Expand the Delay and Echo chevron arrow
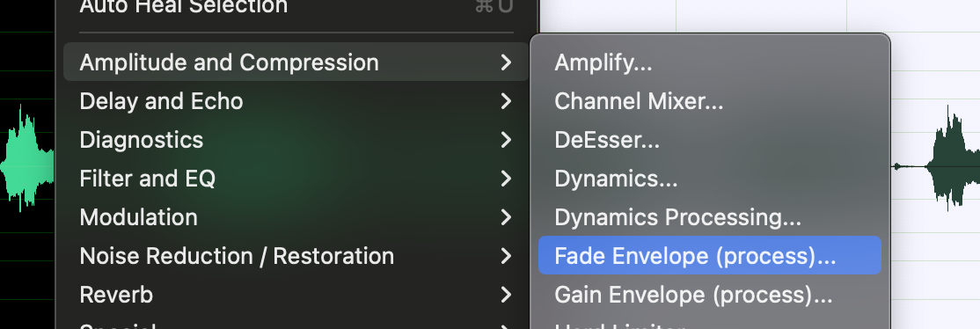Screen dimensions: 980x329 [506, 101]
